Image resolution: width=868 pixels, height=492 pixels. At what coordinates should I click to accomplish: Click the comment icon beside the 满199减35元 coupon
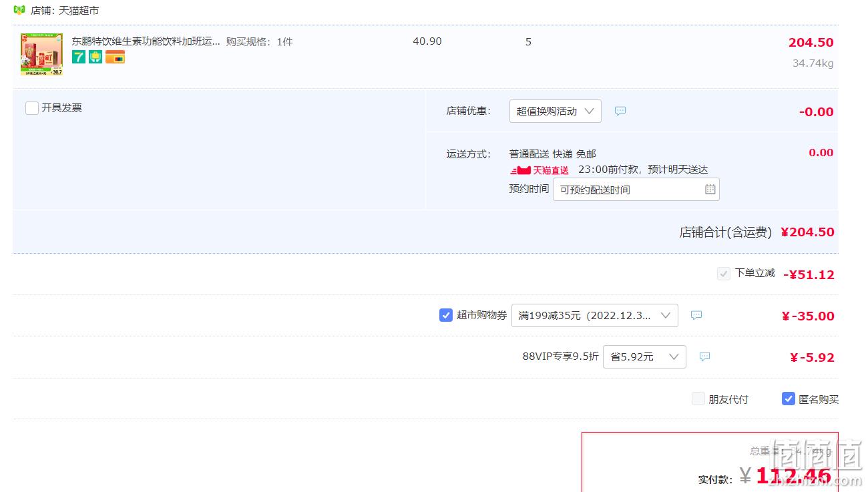click(696, 315)
